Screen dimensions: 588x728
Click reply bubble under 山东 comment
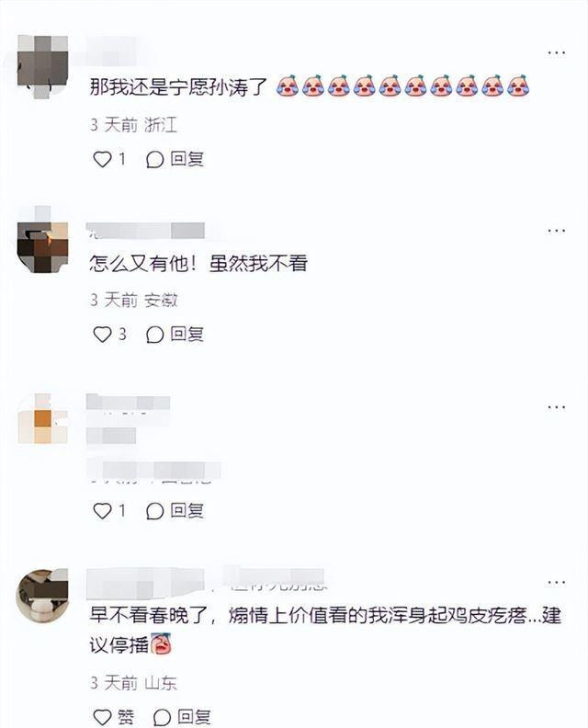pyautogui.click(x=162, y=717)
